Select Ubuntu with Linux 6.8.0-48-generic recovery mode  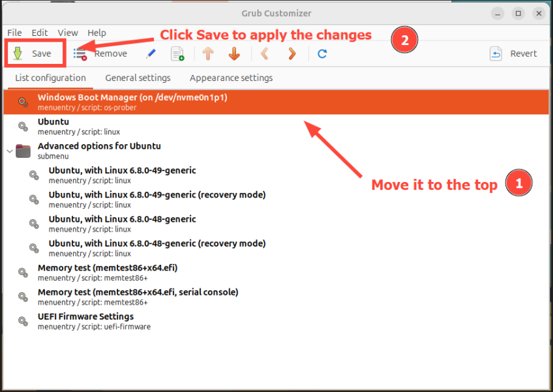(157, 248)
